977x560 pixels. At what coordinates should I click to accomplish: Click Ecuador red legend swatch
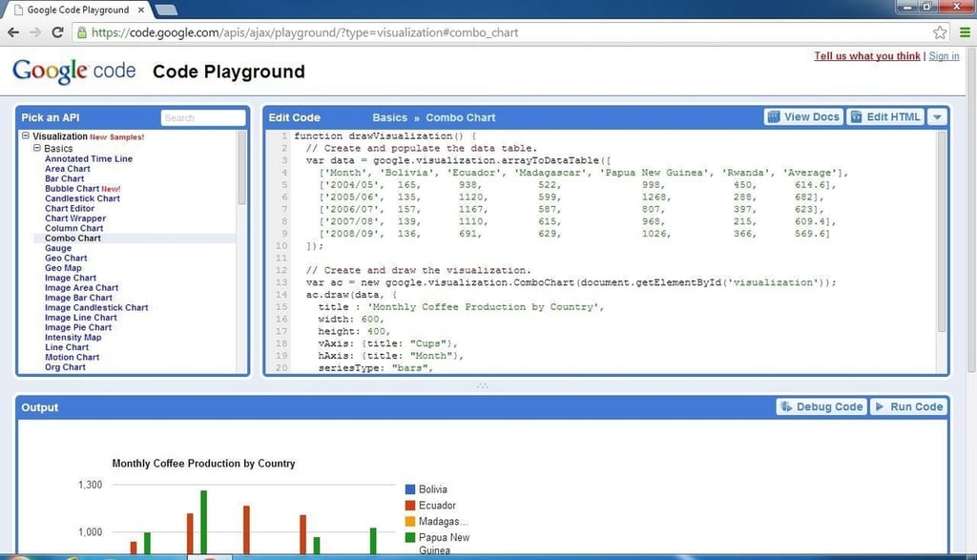pyautogui.click(x=410, y=506)
